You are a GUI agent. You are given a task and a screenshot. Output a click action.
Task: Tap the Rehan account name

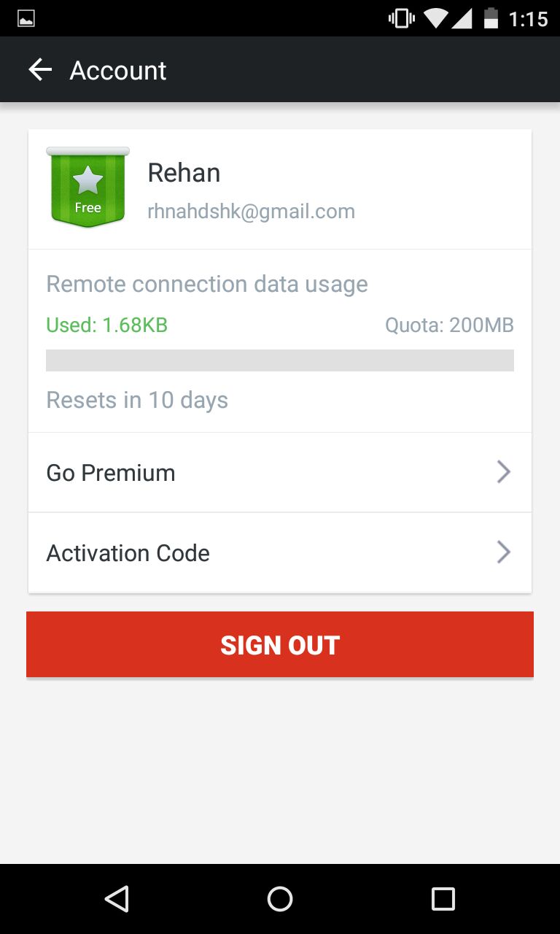coord(184,173)
